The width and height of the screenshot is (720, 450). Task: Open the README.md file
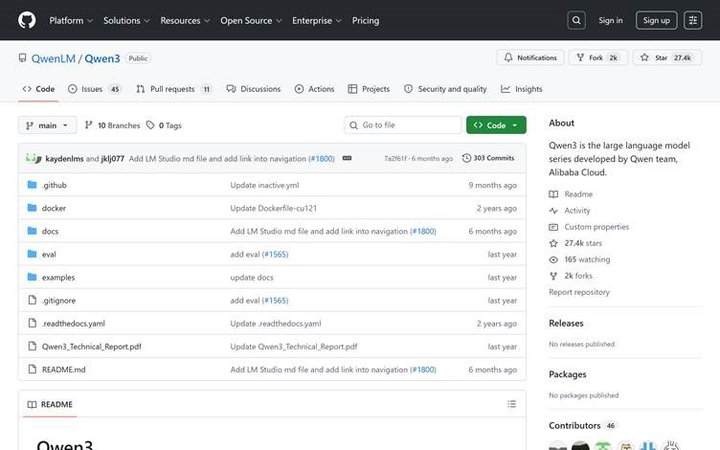point(63,369)
